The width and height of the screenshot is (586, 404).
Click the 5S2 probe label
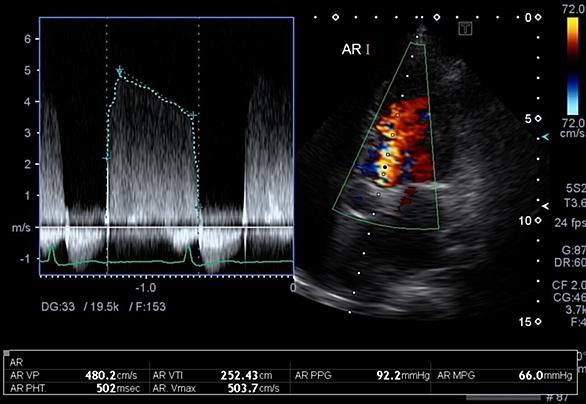coord(576,188)
